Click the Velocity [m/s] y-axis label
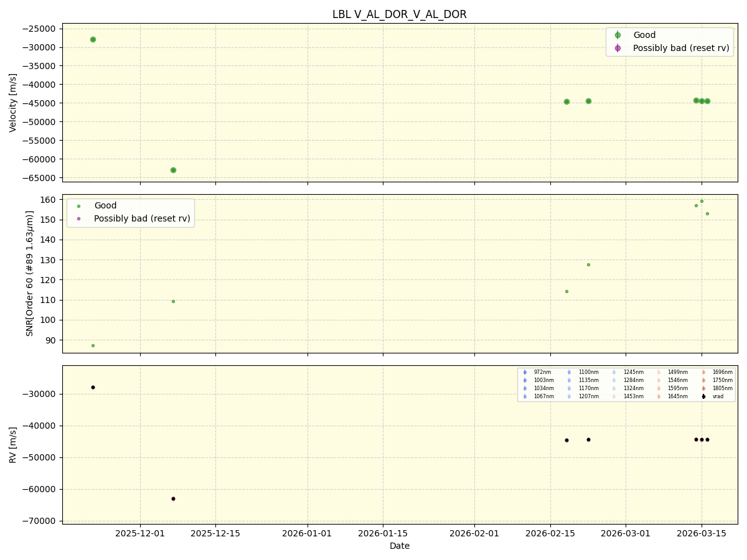Screen dimensions: 747x560 point(13,103)
